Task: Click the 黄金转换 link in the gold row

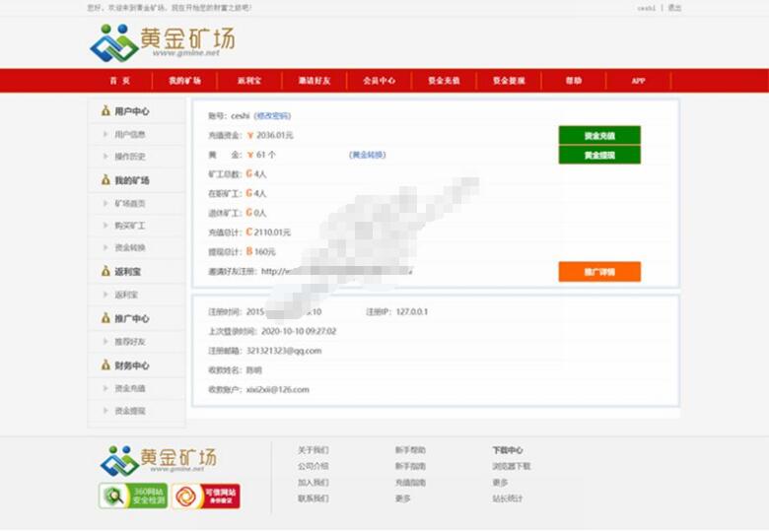Action: 368,155
